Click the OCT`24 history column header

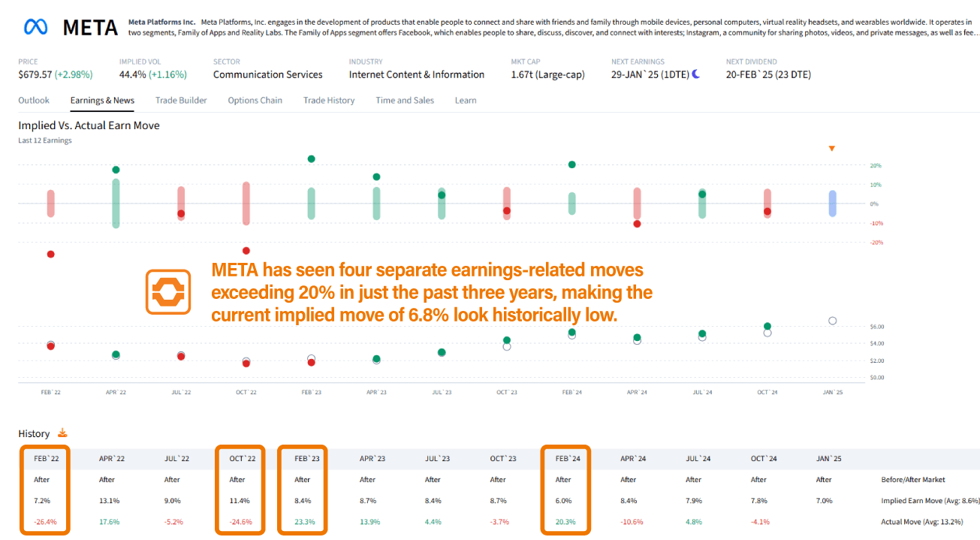pos(762,458)
